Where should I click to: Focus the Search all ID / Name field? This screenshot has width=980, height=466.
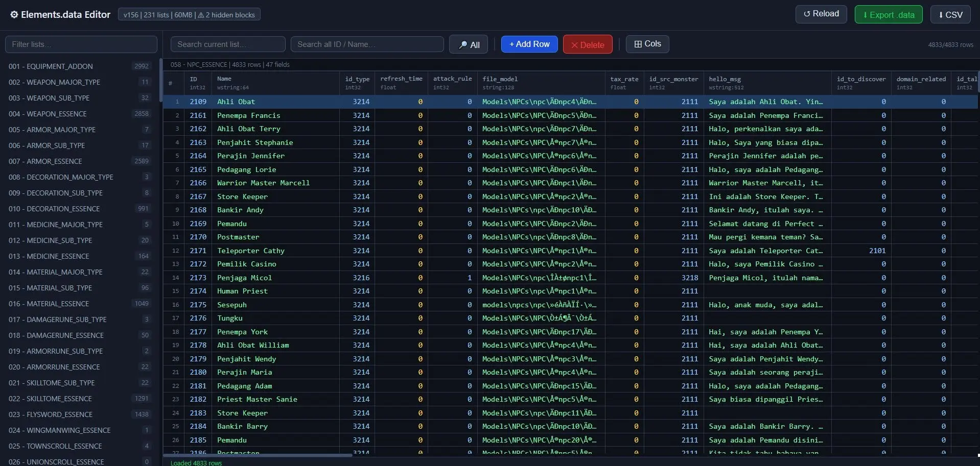point(367,44)
